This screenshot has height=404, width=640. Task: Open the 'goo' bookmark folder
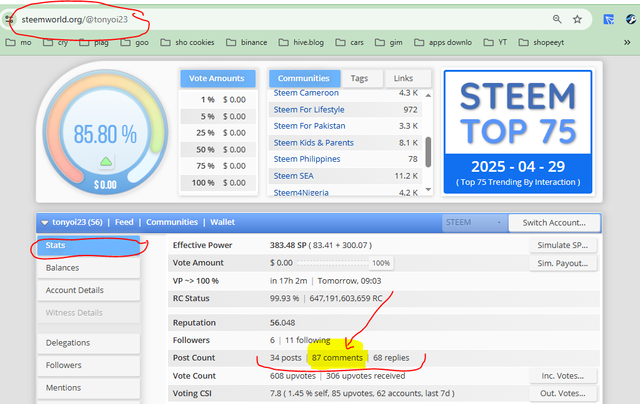click(x=135, y=42)
